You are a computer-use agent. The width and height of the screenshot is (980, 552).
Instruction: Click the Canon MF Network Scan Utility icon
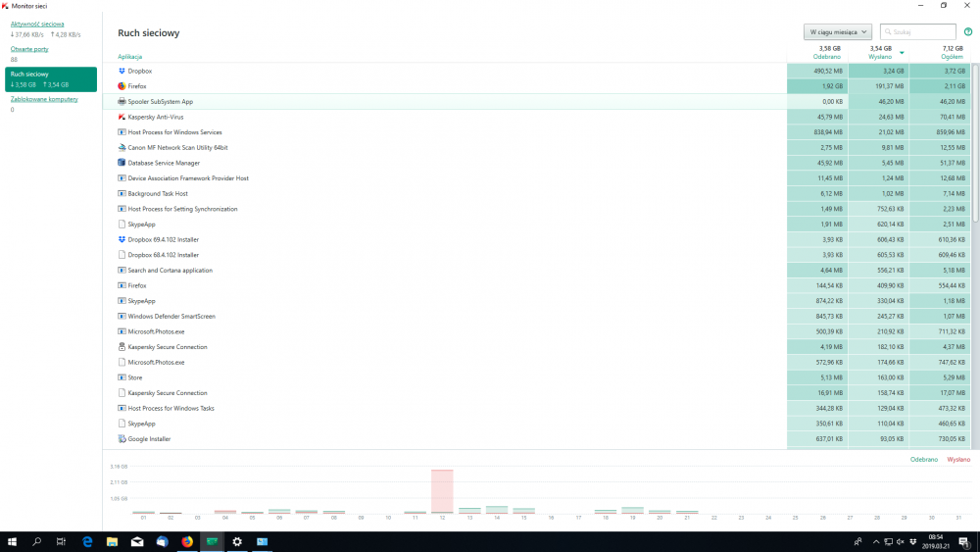point(122,147)
